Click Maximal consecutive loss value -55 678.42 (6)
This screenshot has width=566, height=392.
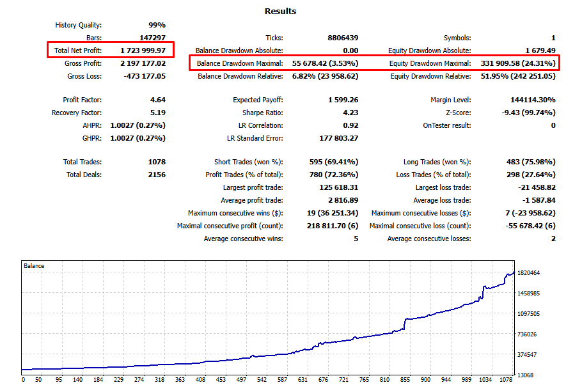click(530, 226)
